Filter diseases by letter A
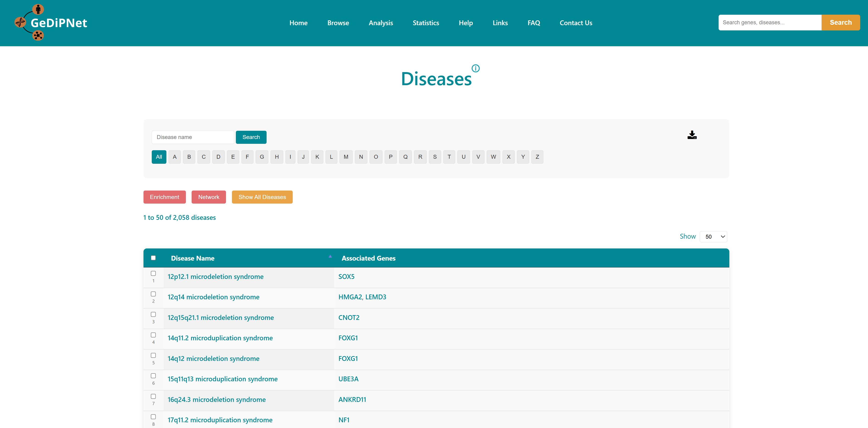The width and height of the screenshot is (868, 428). coord(175,157)
